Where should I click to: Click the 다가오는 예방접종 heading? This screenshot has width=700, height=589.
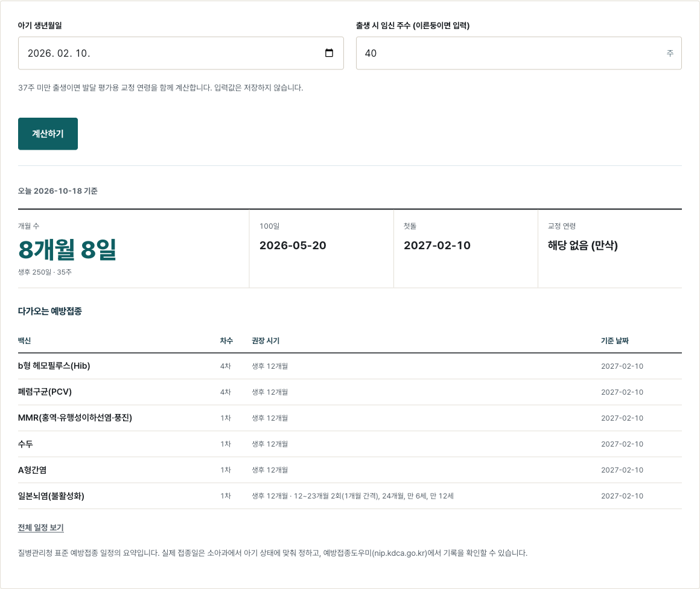50,311
